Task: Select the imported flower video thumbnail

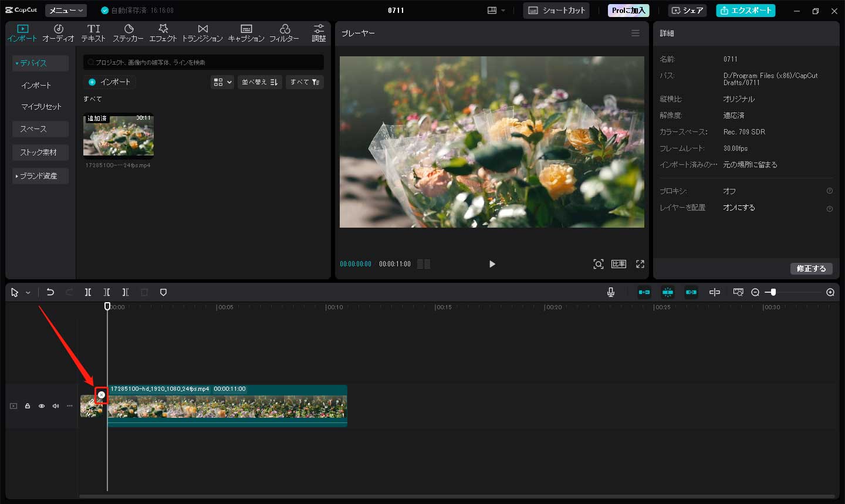Action: pyautogui.click(x=119, y=136)
